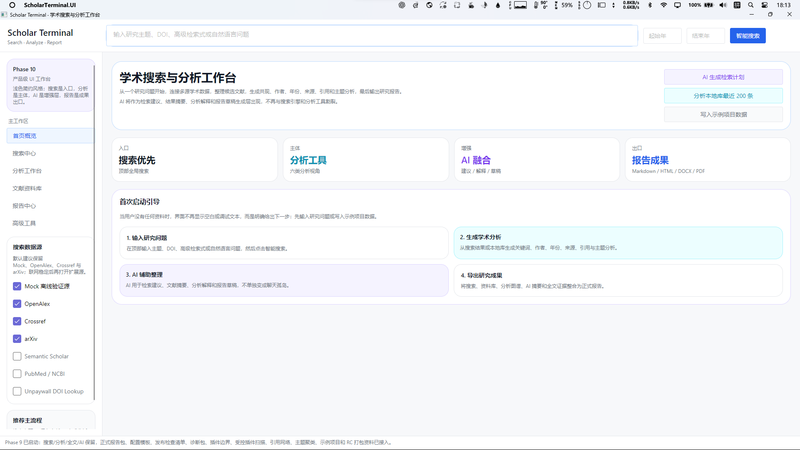Image resolution: width=800 pixels, height=450 pixels.
Task: Click the volume speaker icon
Action: 722,5
